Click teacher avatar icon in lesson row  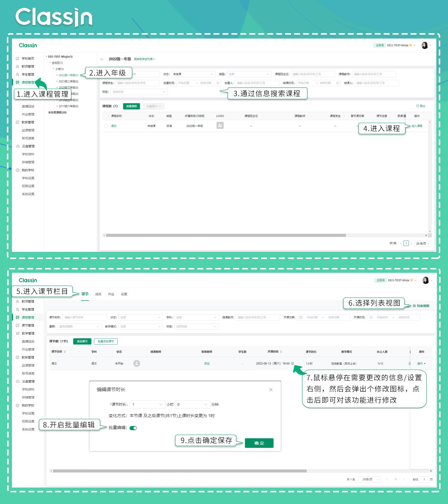(136, 364)
